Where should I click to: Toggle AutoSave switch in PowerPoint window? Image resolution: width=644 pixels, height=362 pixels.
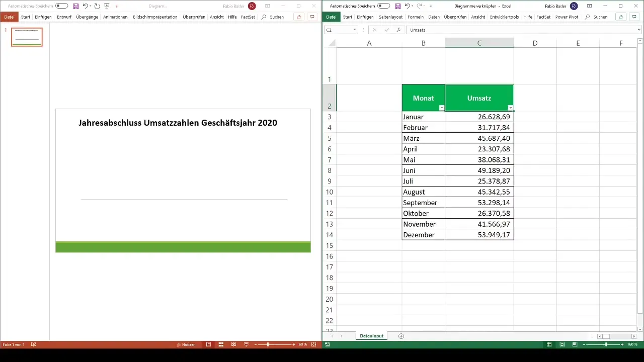pos(62,6)
